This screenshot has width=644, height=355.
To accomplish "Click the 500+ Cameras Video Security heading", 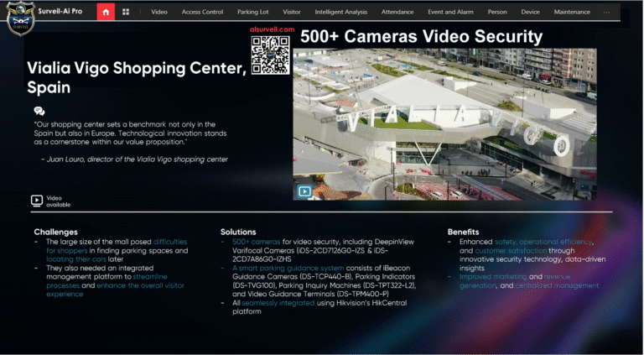I will pos(422,36).
